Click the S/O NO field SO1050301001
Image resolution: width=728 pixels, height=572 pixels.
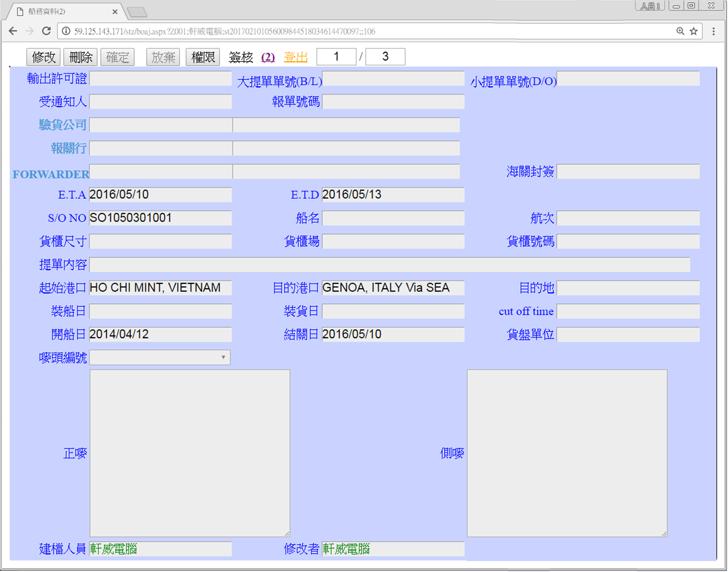coord(160,218)
